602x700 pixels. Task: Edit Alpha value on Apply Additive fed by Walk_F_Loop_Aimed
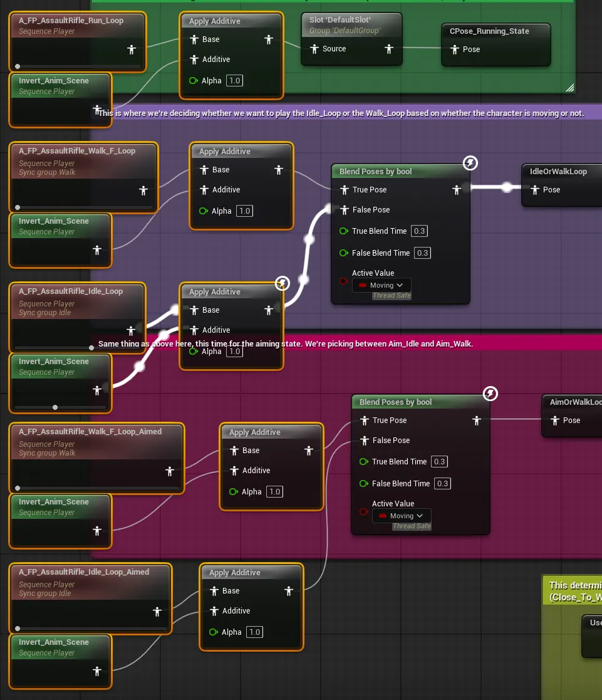tap(274, 492)
